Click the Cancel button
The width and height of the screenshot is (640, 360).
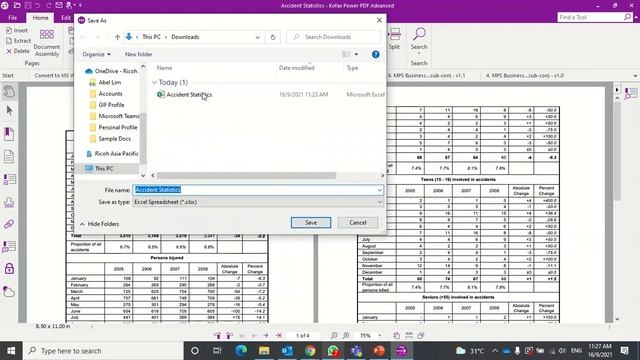(358, 222)
